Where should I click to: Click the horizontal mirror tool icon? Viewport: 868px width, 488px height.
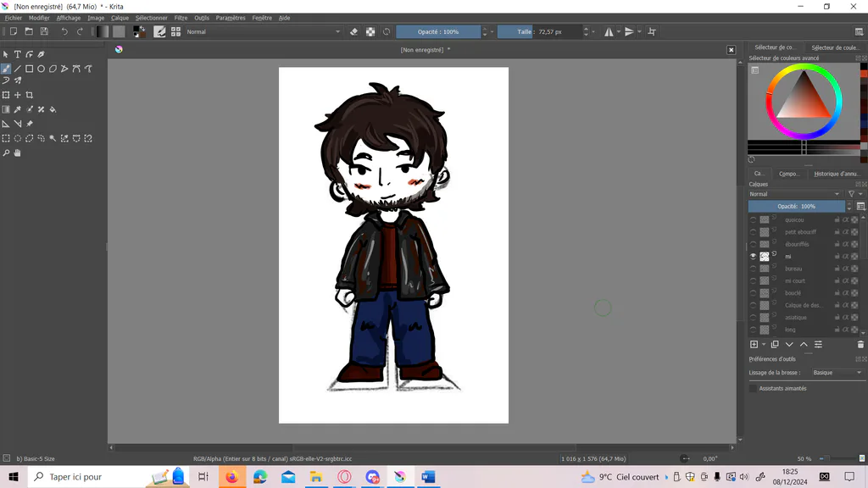point(609,31)
